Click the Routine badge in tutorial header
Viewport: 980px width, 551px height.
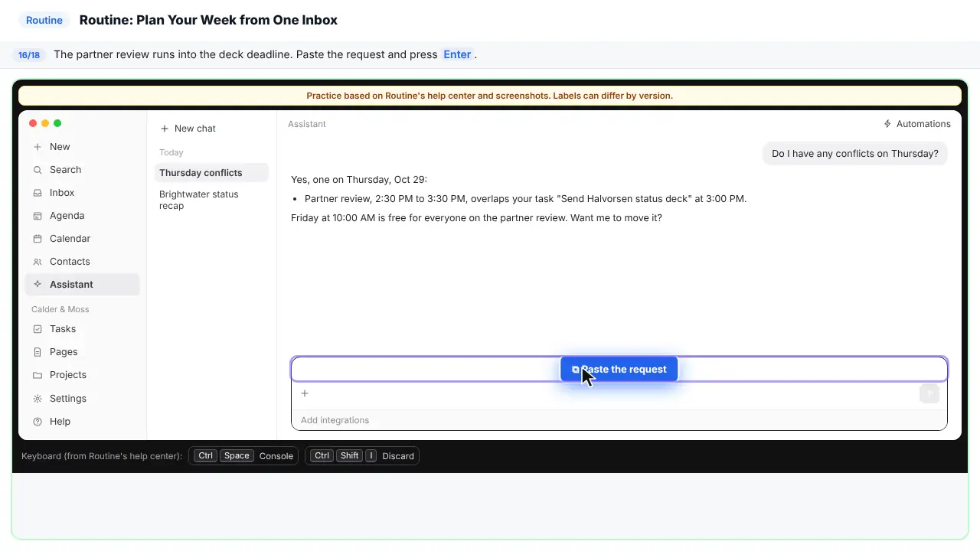point(44,21)
